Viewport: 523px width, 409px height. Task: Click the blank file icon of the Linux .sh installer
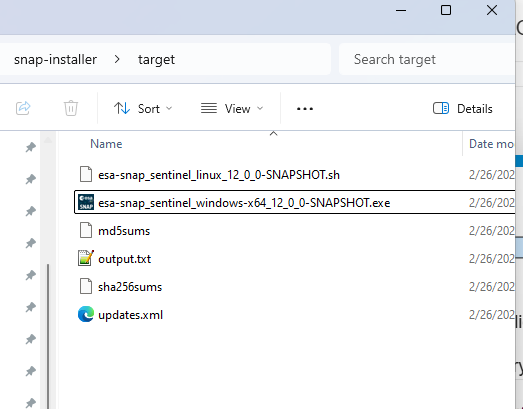(x=86, y=174)
